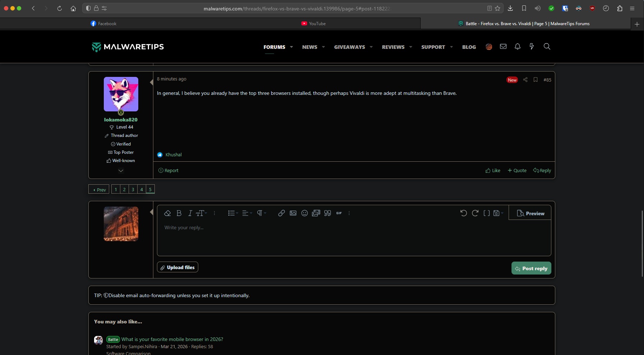Open the alerts bell icon
This screenshot has width=644, height=355.
(x=518, y=46)
